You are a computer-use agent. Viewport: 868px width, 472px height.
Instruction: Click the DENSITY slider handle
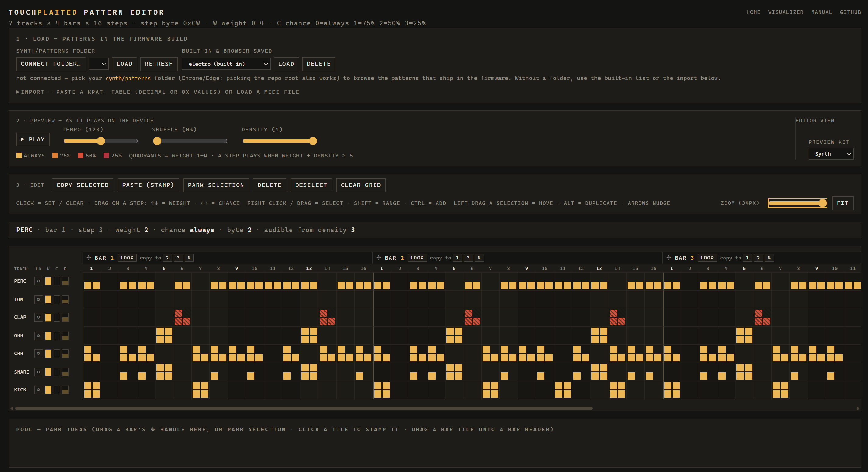[313, 141]
